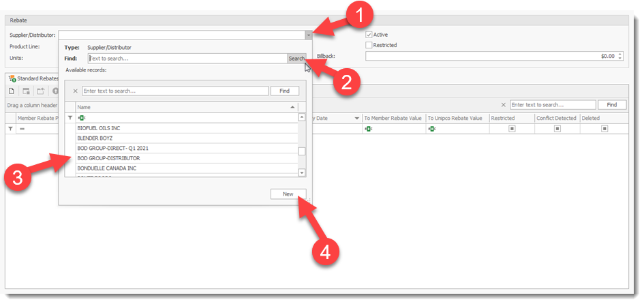Viewport: 644px width, 304px height.
Task: Click the Billback spinner arrows
Action: click(x=619, y=57)
